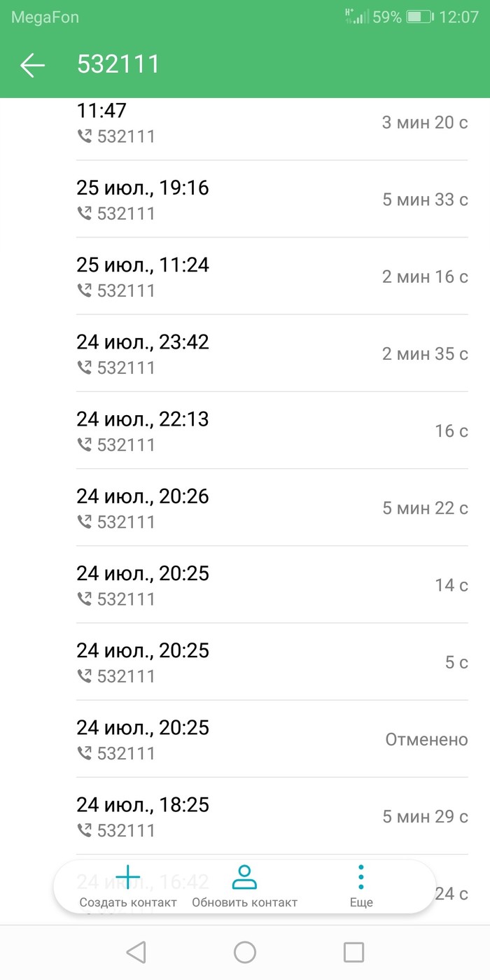Tap the back arrow in header
The image size is (490, 980).
click(32, 65)
